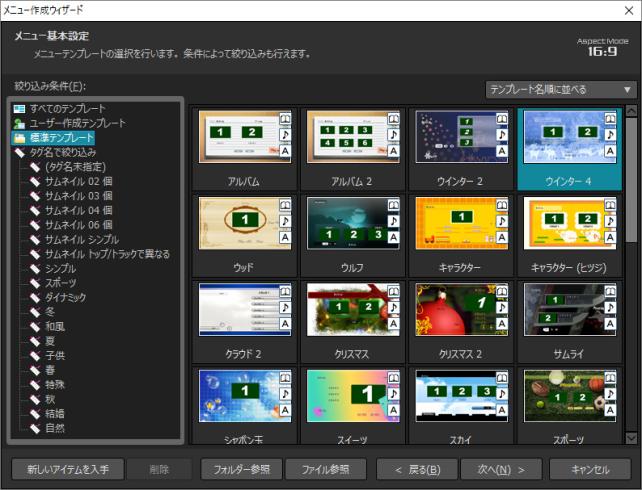Click the template list scrollbar down arrow

coord(630,437)
